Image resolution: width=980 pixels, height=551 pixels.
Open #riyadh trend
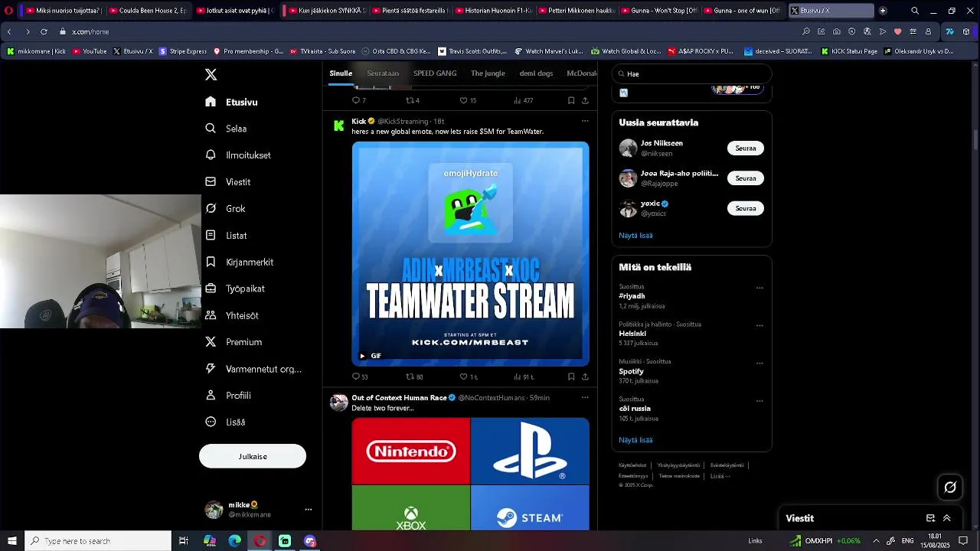632,296
